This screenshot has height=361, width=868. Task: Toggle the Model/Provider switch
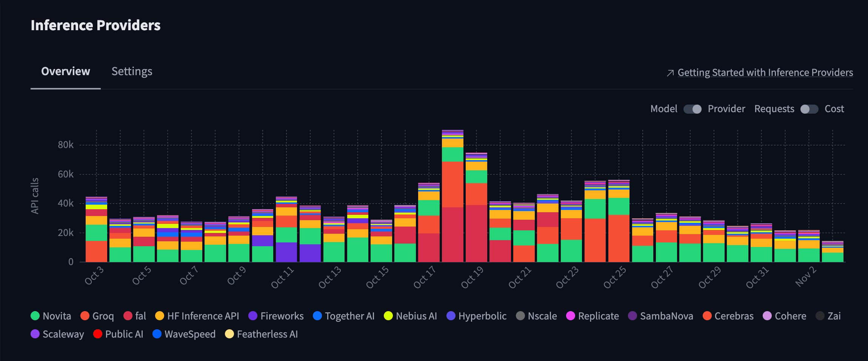693,109
